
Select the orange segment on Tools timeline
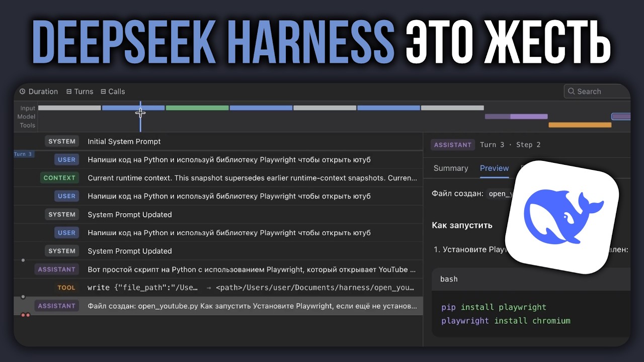click(x=580, y=125)
